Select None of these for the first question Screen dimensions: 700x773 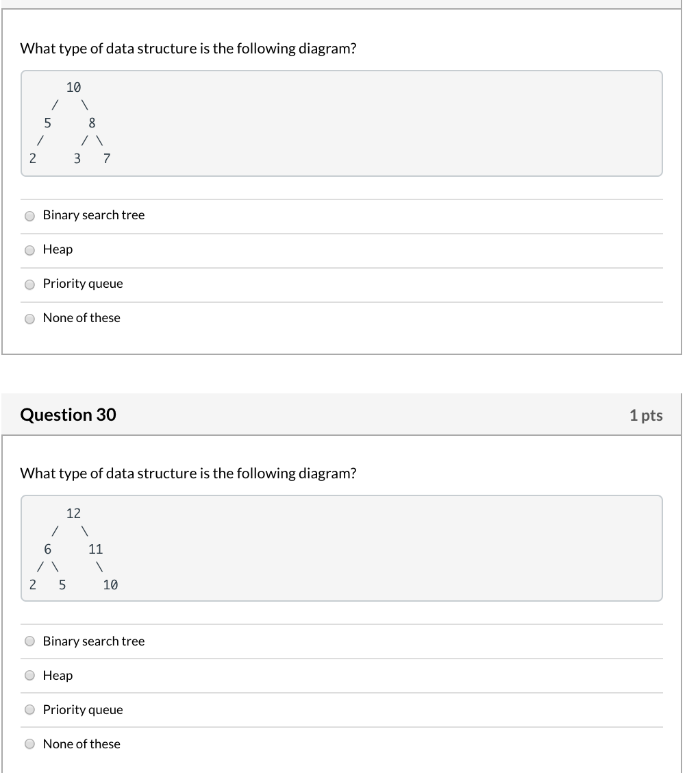tap(29, 318)
